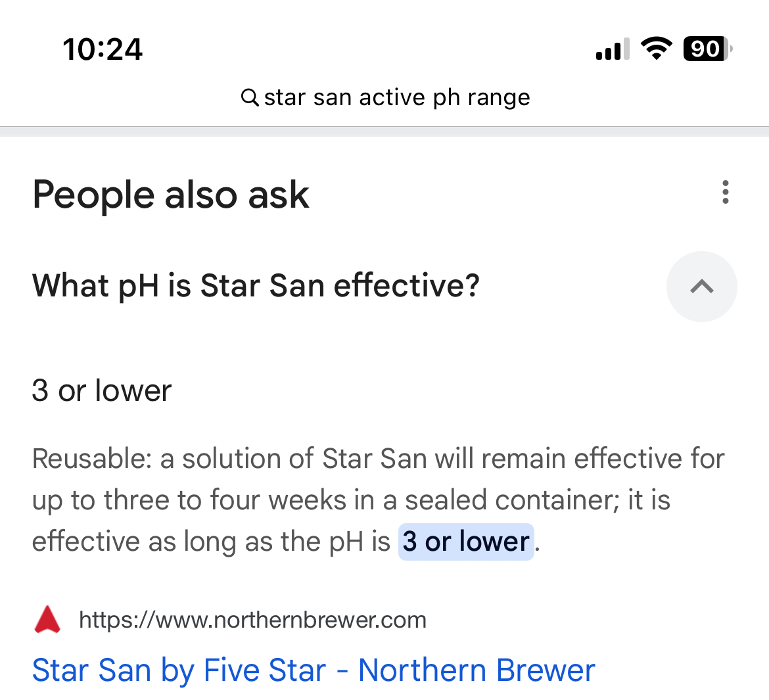Click the highlighted "3 or lower" text
Viewport: 769px width, 700px height.
pyautogui.click(x=466, y=542)
